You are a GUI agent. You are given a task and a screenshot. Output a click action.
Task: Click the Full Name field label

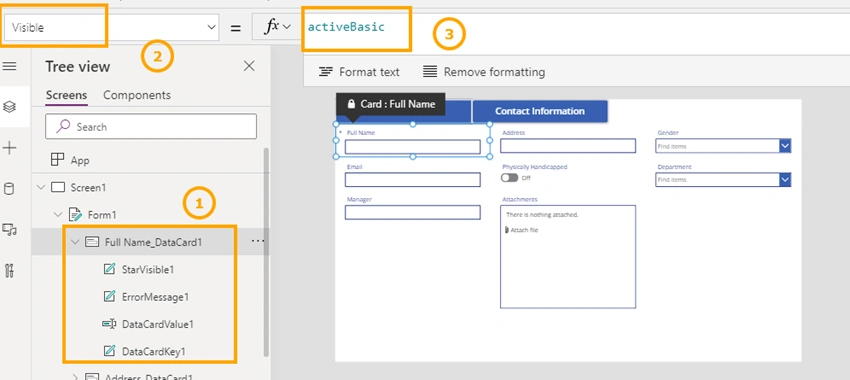[x=360, y=132]
